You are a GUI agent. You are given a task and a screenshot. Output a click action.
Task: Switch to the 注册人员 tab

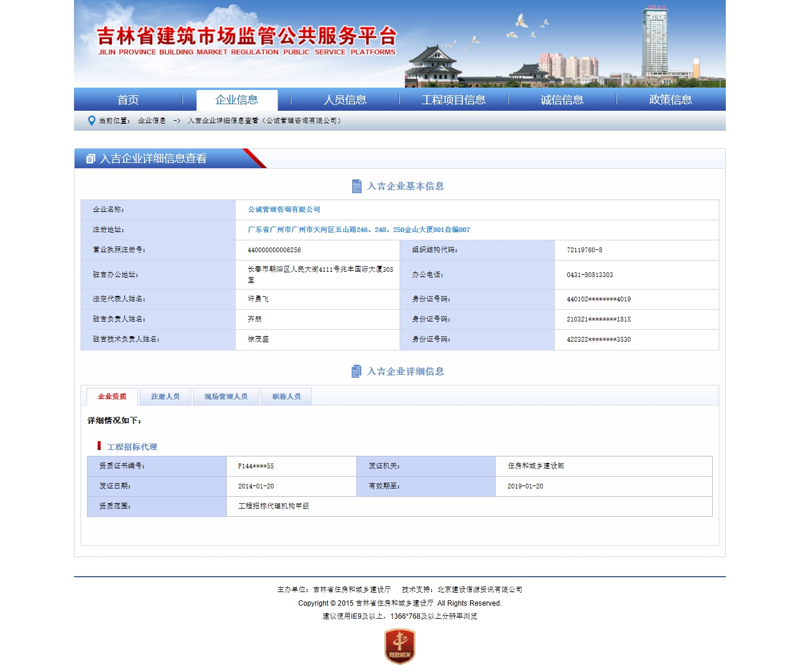click(165, 397)
